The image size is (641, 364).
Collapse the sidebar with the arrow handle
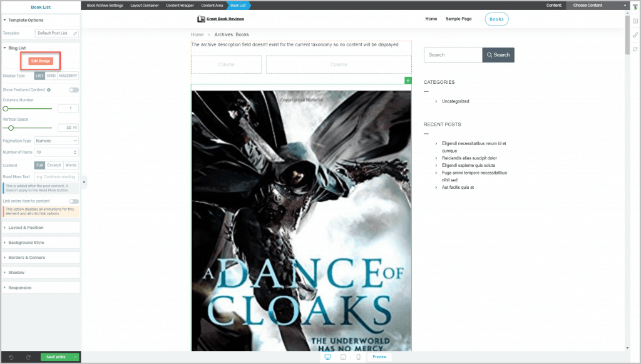coord(84,182)
